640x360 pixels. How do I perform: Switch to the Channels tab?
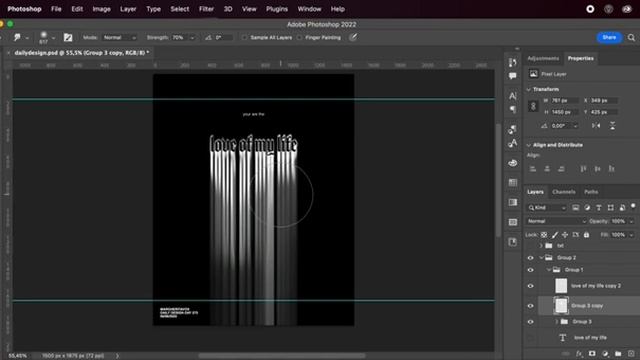(564, 192)
